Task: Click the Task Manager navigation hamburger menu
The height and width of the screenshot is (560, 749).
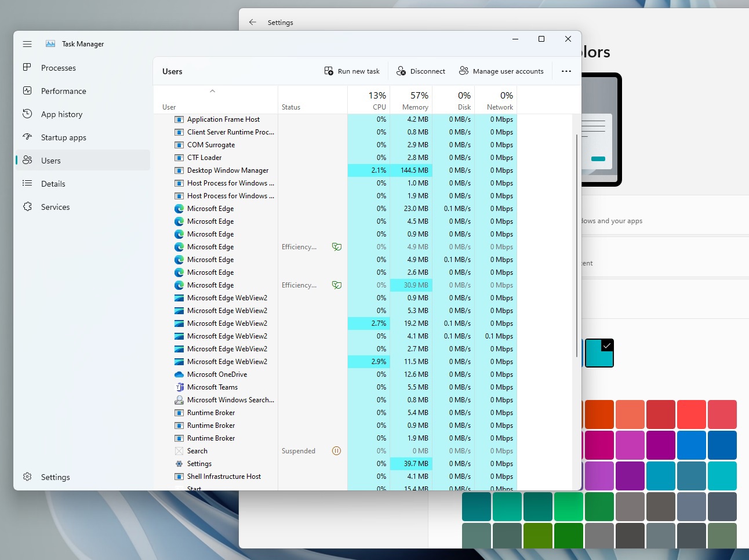Action: pos(27,43)
